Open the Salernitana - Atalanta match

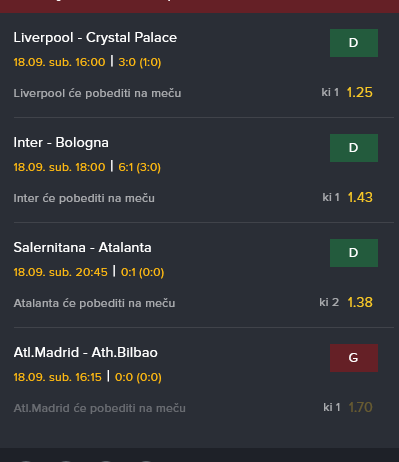[x=82, y=248]
